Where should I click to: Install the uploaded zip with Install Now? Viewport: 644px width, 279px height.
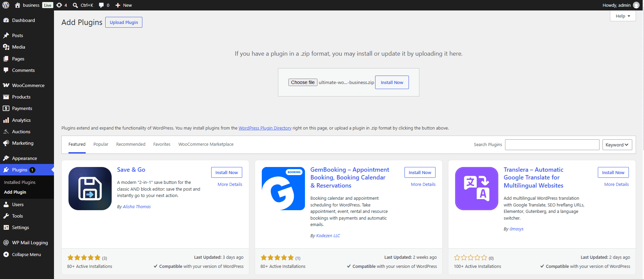tap(392, 82)
